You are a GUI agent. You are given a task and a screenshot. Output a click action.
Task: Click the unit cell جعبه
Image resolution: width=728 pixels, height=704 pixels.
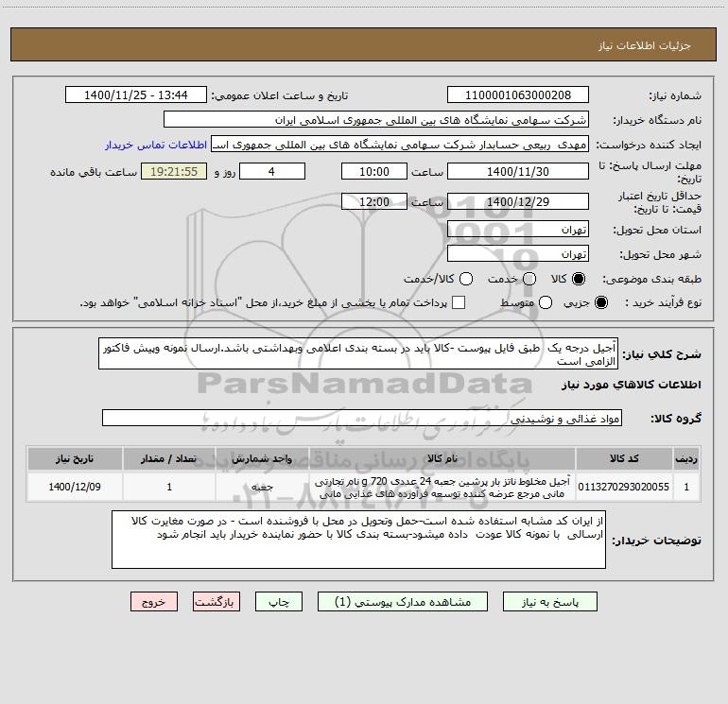pos(262,487)
